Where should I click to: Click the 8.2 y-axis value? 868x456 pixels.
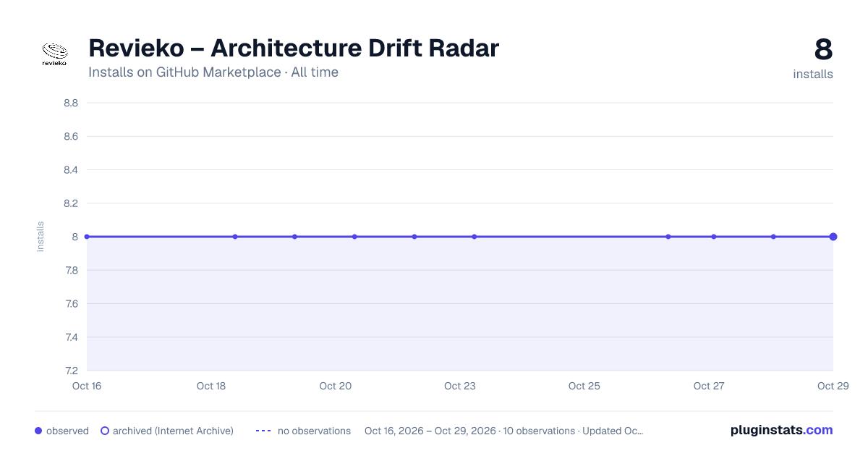point(71,203)
